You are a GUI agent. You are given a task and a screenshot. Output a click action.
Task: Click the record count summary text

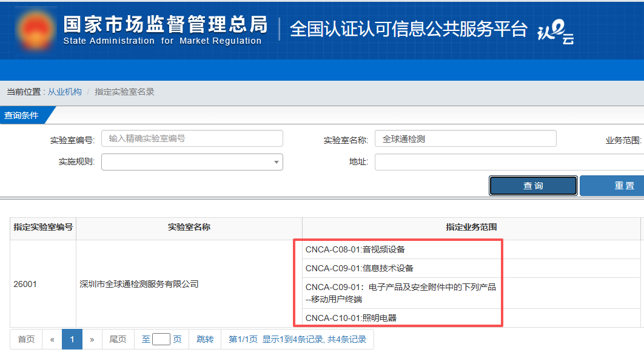coord(297,339)
